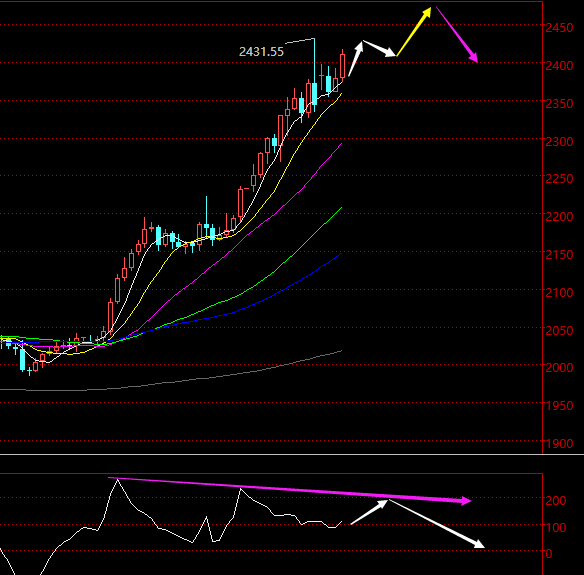Click the 0 level on the indicator axis
The height and width of the screenshot is (575, 584).
[x=549, y=554]
